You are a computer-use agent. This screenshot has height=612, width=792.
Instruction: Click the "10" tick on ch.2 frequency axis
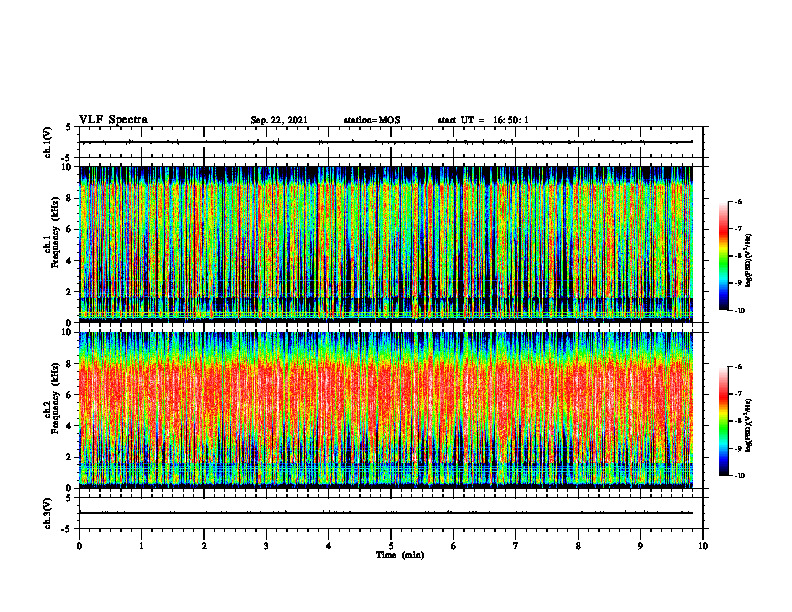[67, 332]
